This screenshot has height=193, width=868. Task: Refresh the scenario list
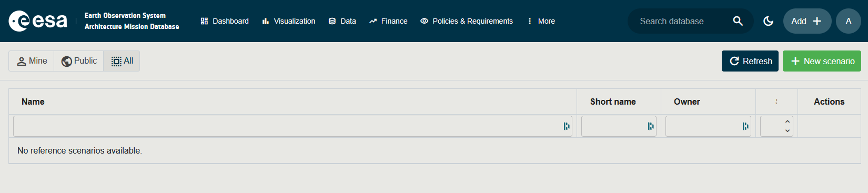pyautogui.click(x=750, y=61)
